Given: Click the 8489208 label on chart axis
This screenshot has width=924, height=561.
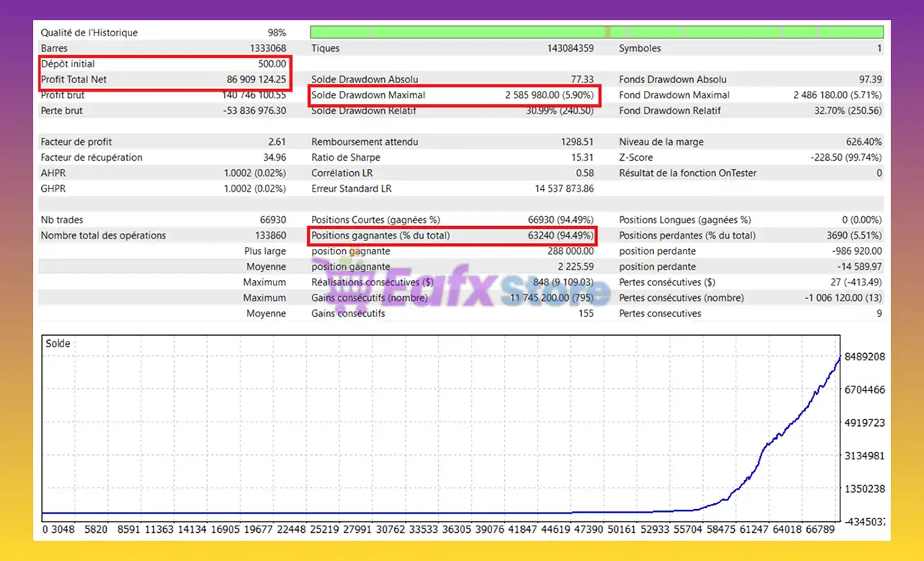Looking at the screenshot, I should click(864, 357).
